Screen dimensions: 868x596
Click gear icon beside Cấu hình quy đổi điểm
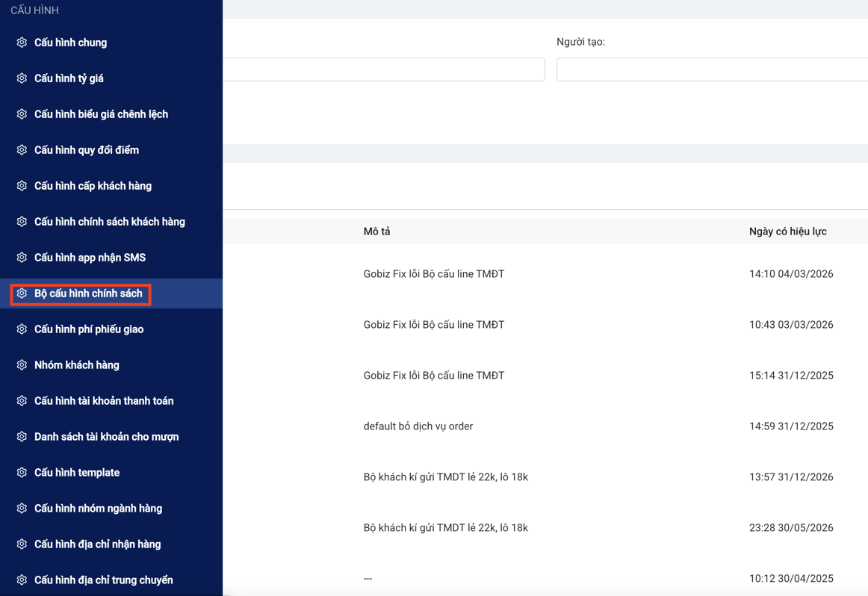point(22,150)
